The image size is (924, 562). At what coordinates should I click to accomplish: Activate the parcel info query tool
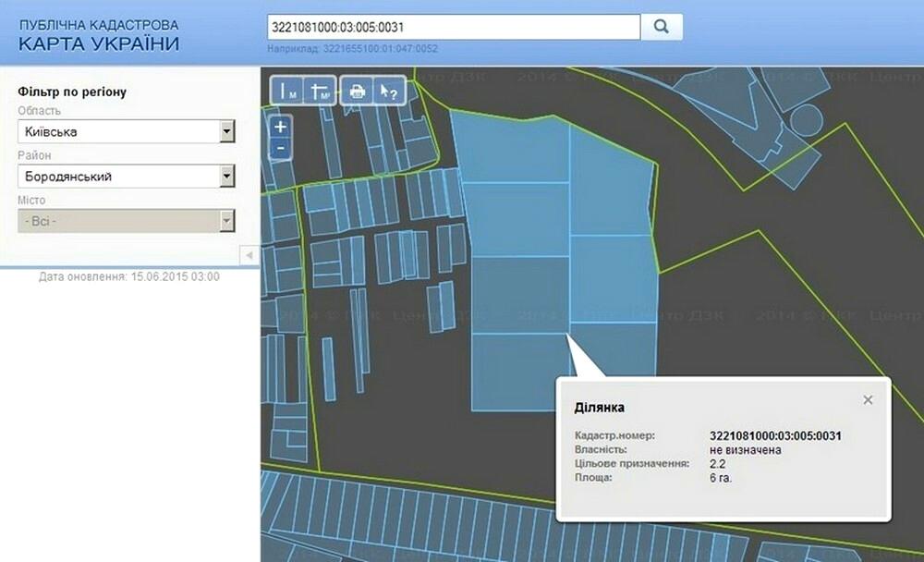click(x=389, y=91)
